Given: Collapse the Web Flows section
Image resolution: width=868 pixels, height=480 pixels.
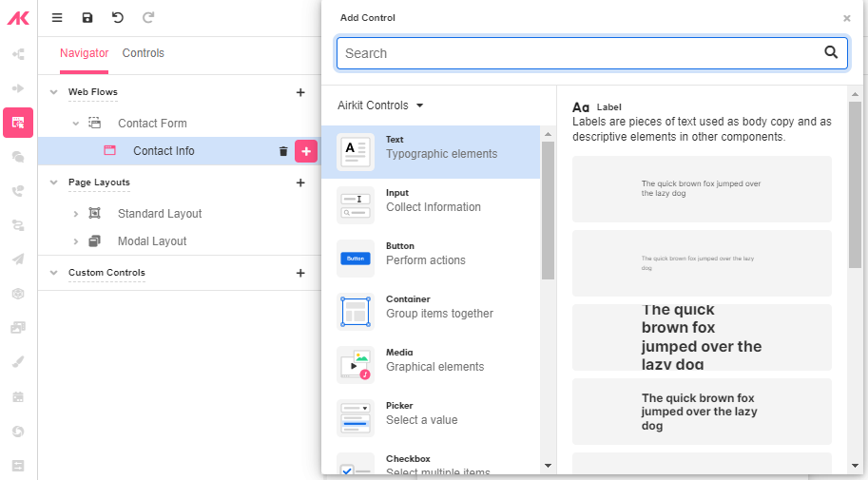Looking at the screenshot, I should pos(53,92).
